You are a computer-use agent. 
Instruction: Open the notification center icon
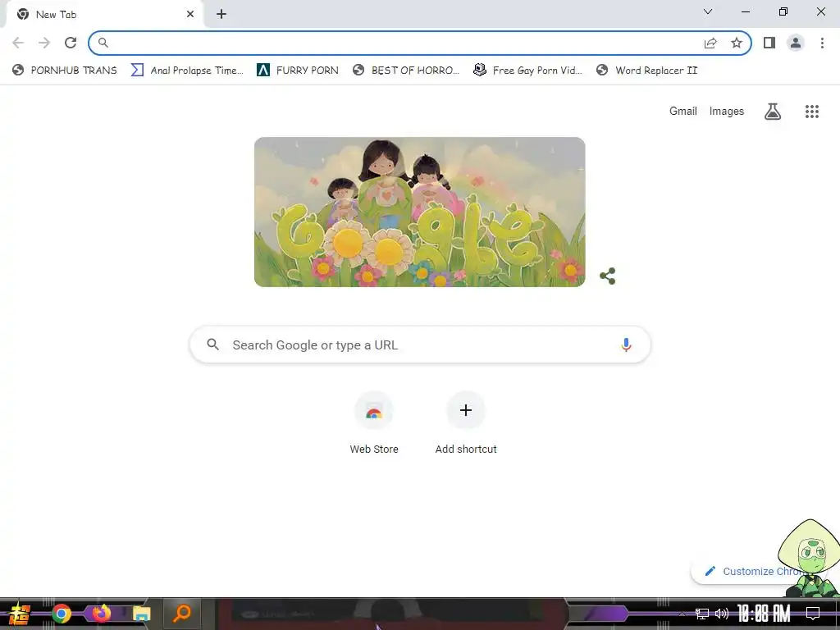click(x=813, y=614)
